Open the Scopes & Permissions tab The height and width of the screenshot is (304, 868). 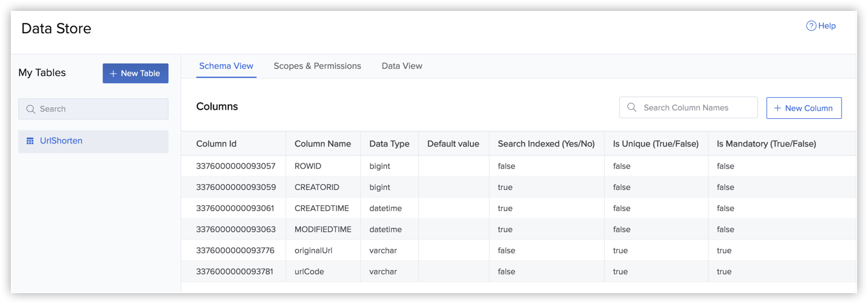click(x=317, y=66)
